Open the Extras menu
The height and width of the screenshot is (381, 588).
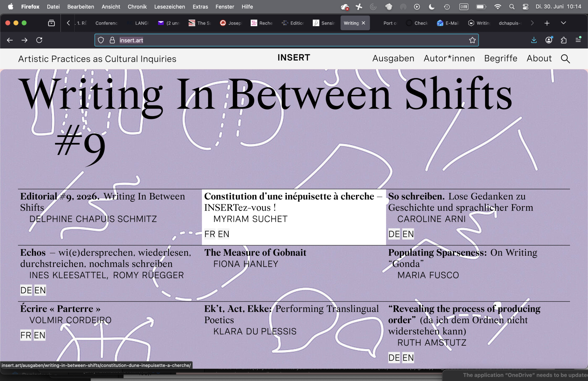tap(200, 7)
